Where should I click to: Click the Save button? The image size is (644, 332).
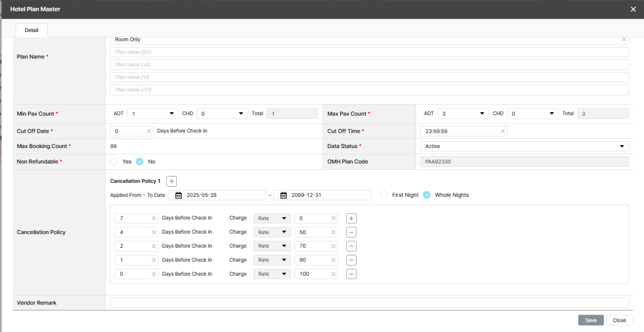tap(590, 320)
